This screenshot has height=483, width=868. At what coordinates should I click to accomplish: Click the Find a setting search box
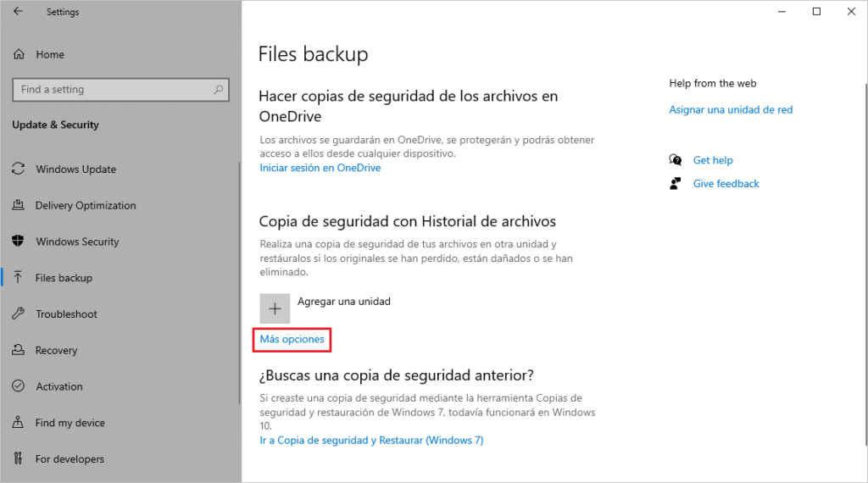pos(120,90)
